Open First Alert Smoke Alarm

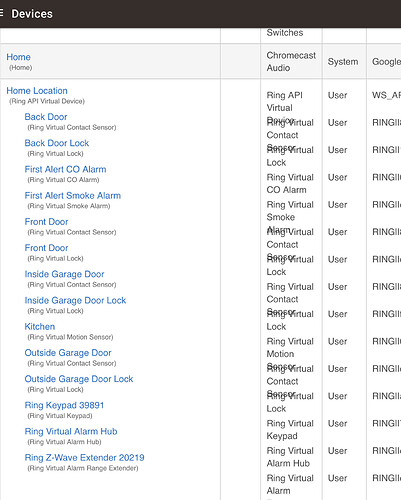coord(73,195)
